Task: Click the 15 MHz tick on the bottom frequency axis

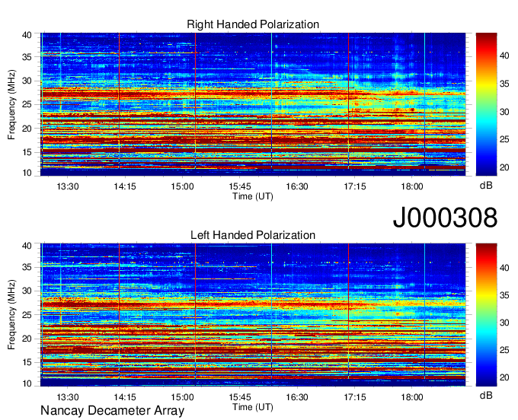Action: click(27, 362)
